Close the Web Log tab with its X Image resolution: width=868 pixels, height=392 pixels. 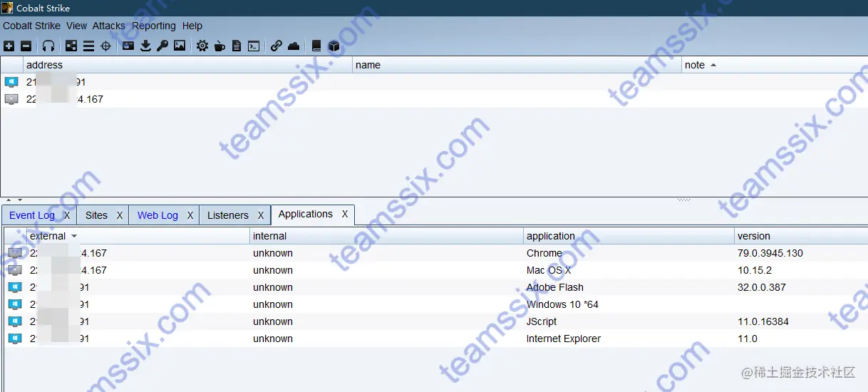[x=190, y=215]
